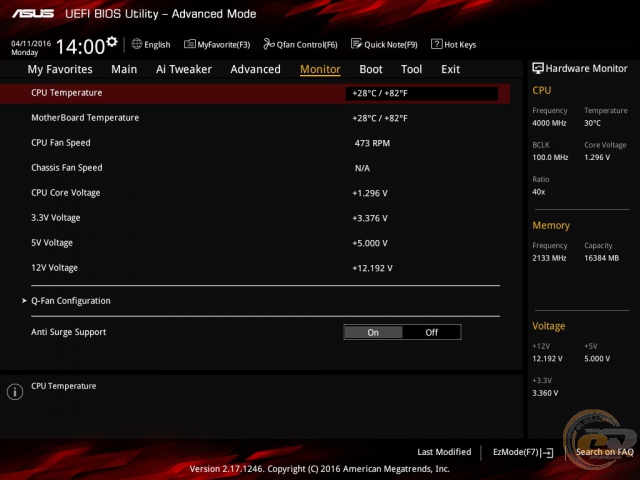Viewport: 640px width, 480px height.
Task: Click the version copyright text
Action: (320, 469)
